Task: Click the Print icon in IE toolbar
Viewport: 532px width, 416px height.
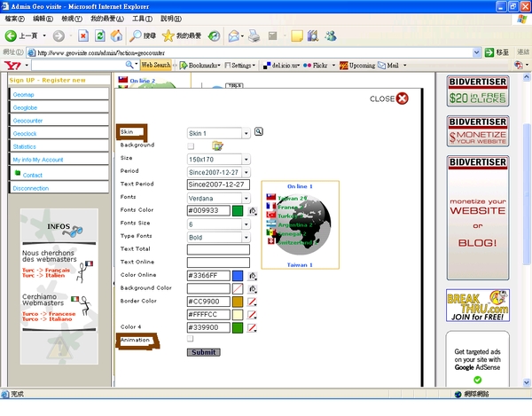Action: point(254,35)
